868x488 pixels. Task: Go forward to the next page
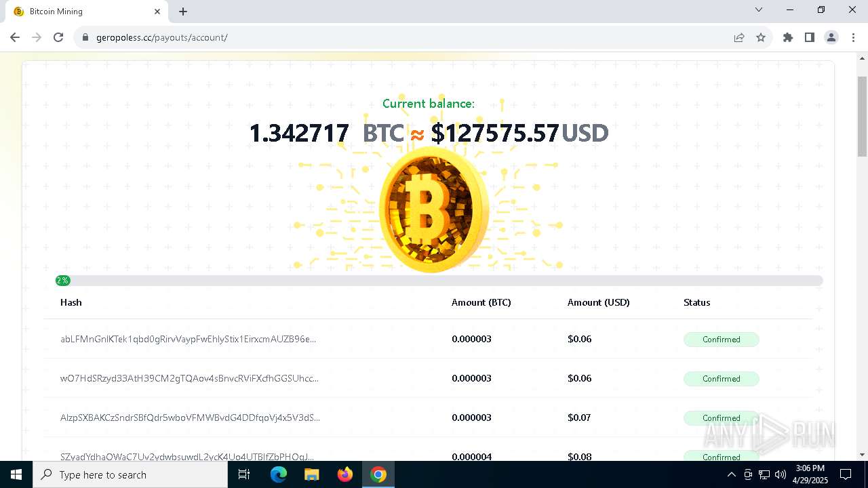(37, 37)
